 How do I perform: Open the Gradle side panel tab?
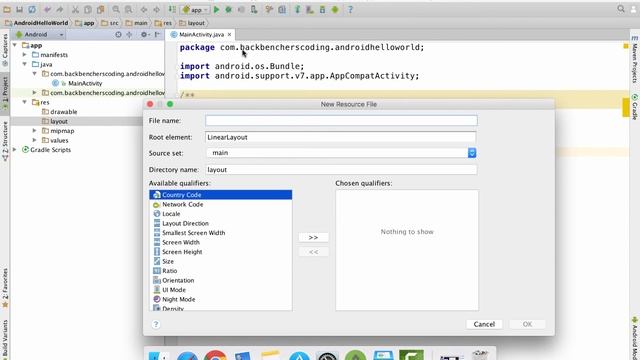point(635,107)
